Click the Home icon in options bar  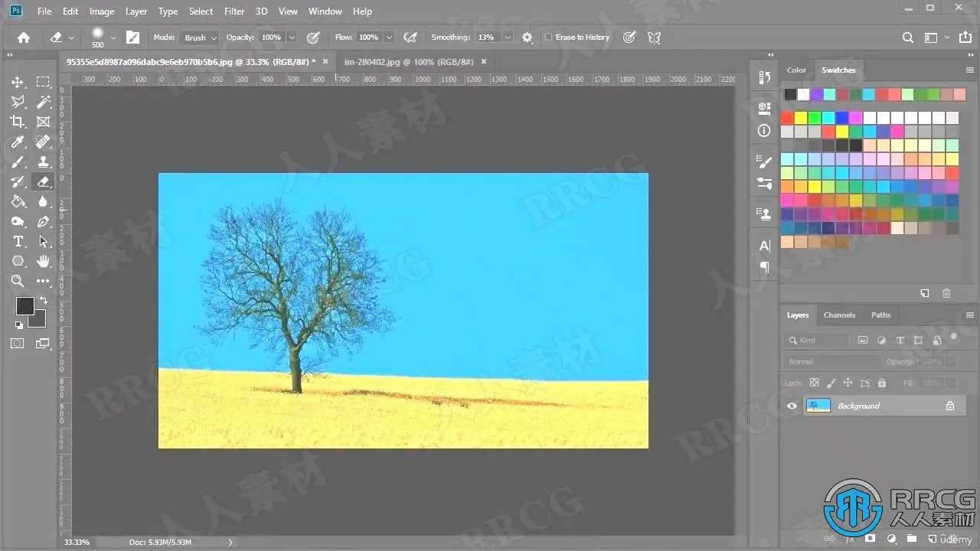point(24,37)
